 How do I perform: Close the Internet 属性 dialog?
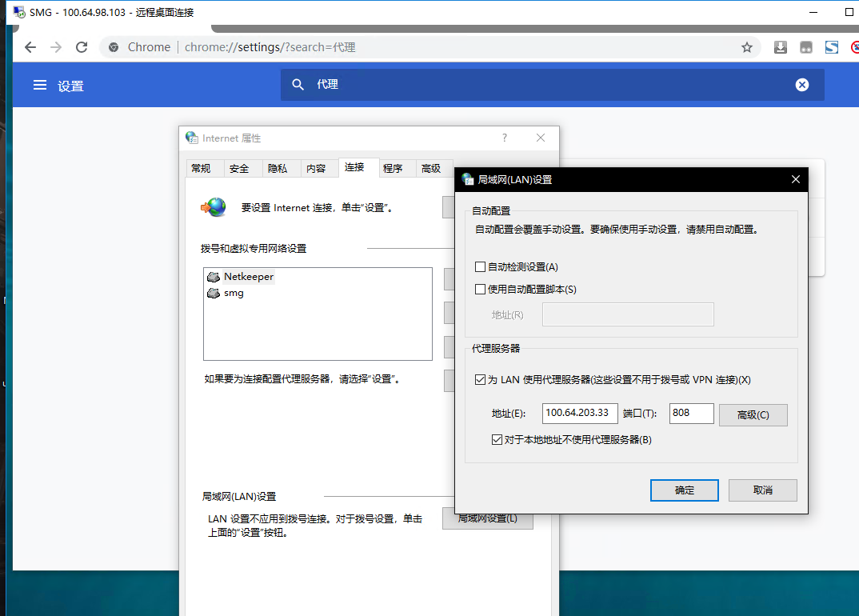click(x=541, y=138)
